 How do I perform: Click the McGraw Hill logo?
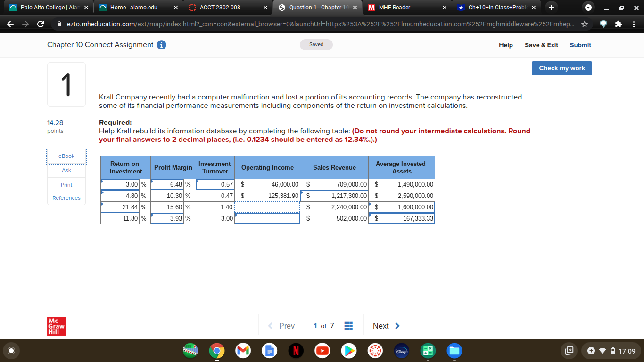pos(56,326)
